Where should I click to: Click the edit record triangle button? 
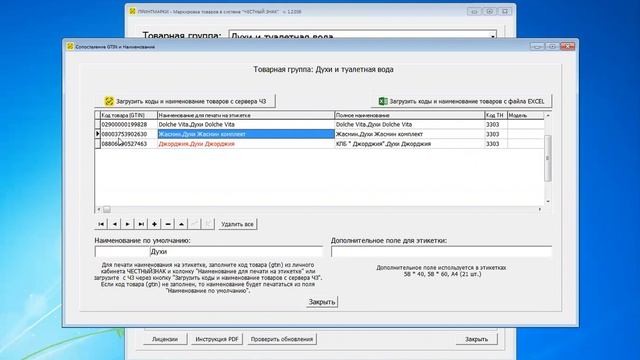(181, 224)
